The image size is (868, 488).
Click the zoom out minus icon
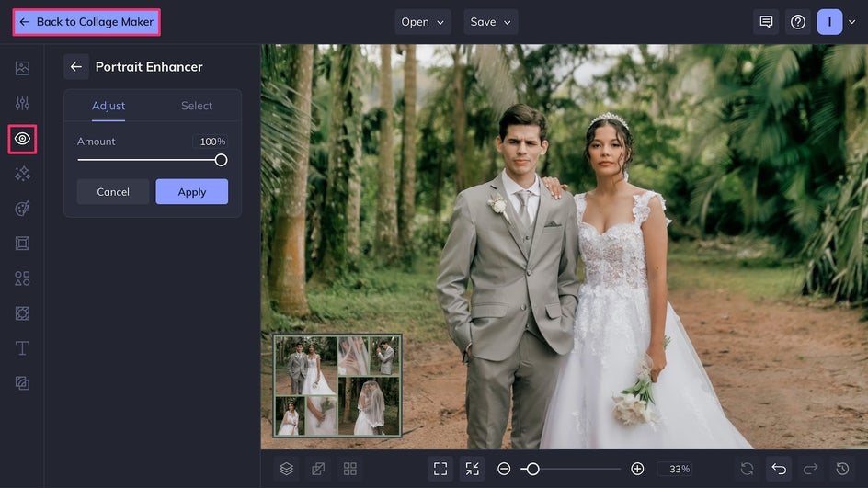point(504,469)
